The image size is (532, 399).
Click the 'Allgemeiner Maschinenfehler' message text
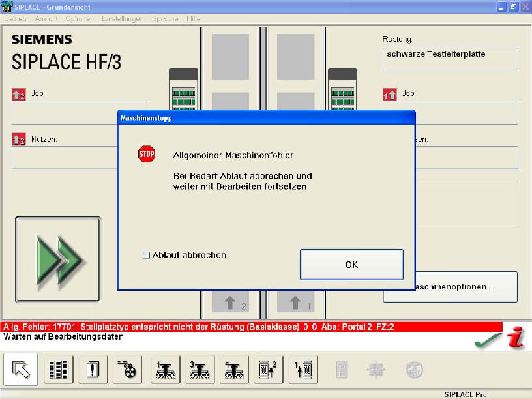pos(233,155)
